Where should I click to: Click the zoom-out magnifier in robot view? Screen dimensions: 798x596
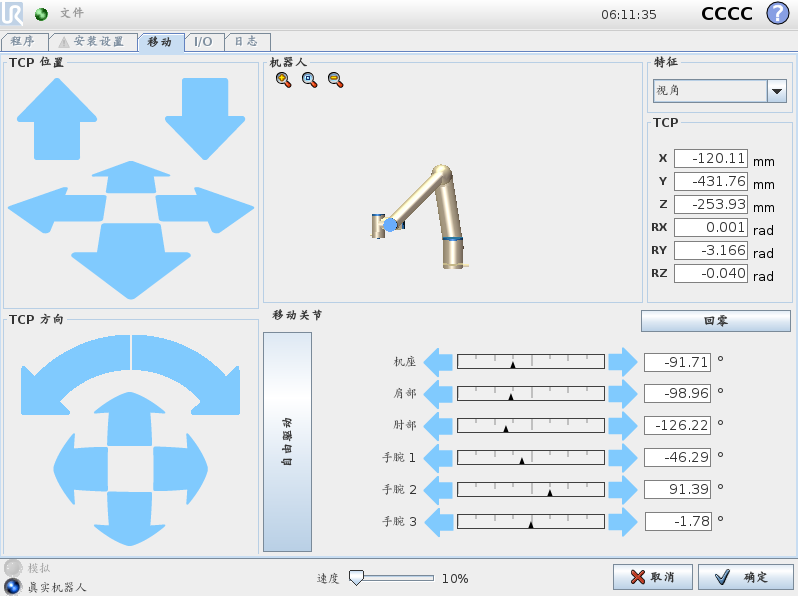click(x=335, y=80)
